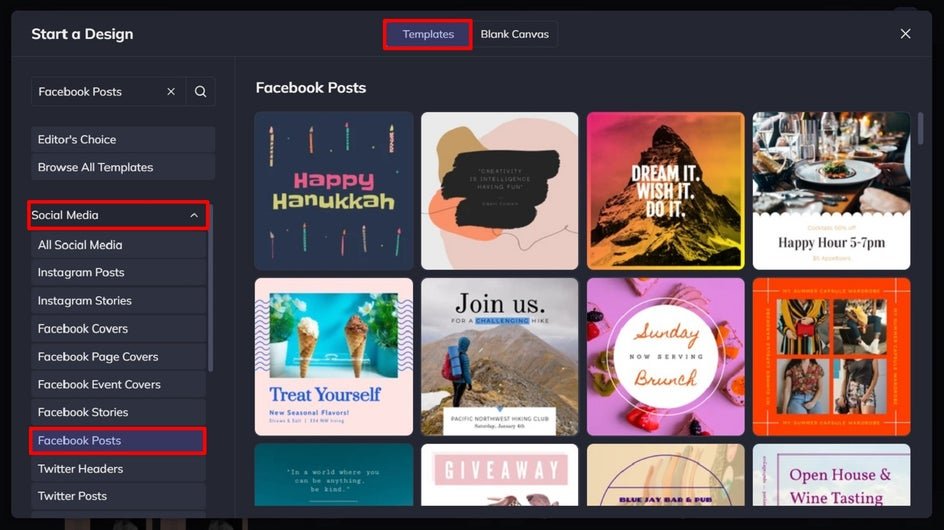
Task: Select the Dream It Wish It template
Action: coord(665,191)
